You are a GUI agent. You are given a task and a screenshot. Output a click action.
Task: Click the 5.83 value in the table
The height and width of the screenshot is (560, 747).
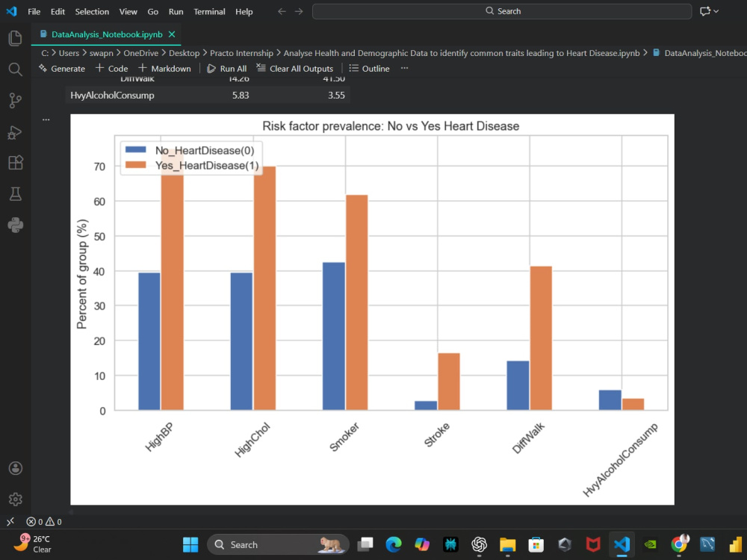241,96
